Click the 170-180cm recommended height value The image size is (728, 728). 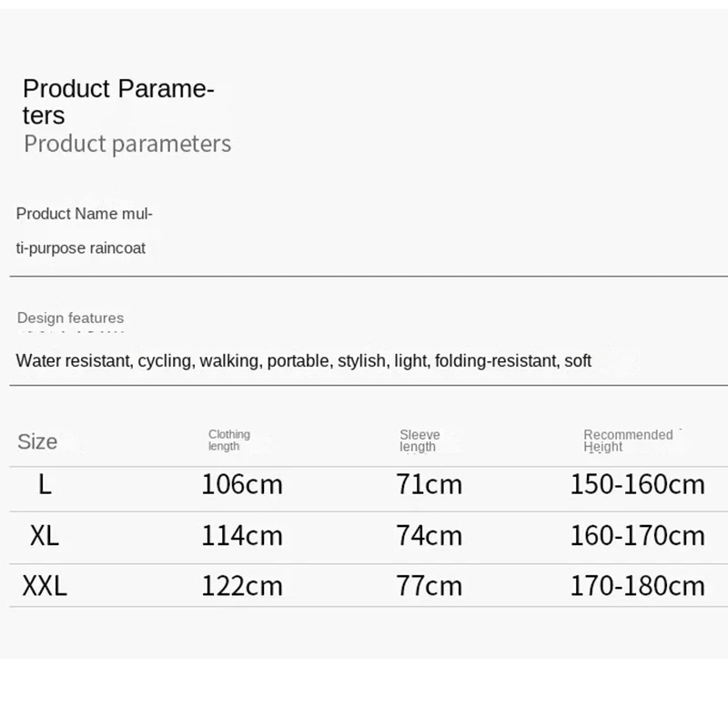[638, 585]
